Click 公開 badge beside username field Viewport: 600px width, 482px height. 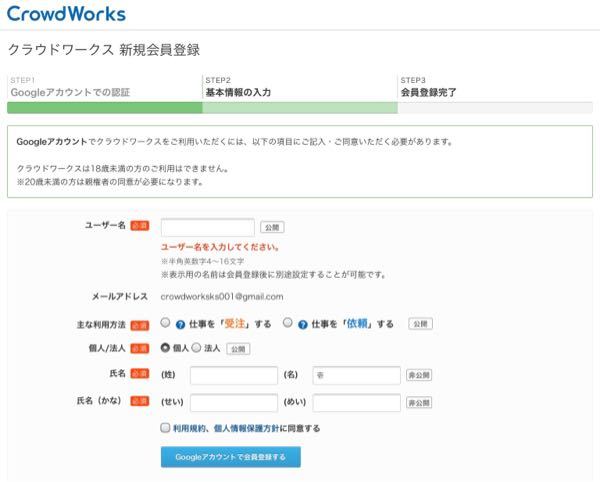point(272,227)
